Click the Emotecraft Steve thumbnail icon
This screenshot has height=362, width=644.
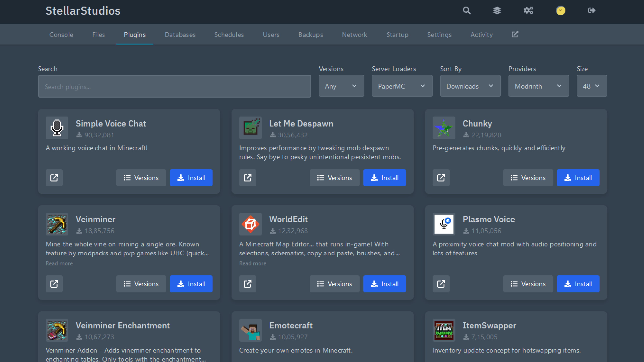pos(250,330)
